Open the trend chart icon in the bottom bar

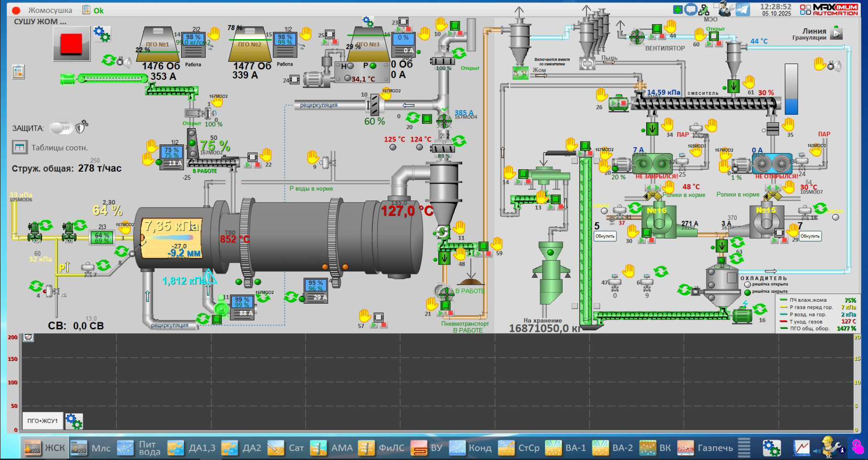802,448
